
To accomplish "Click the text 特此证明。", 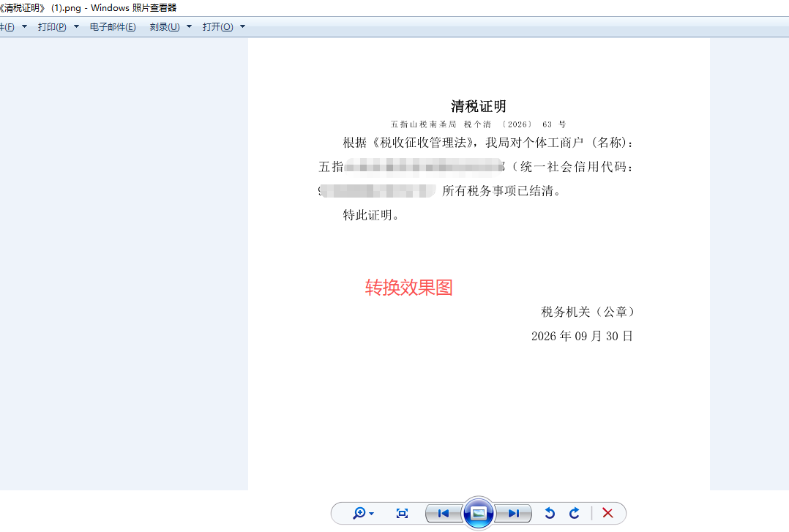I will (371, 215).
